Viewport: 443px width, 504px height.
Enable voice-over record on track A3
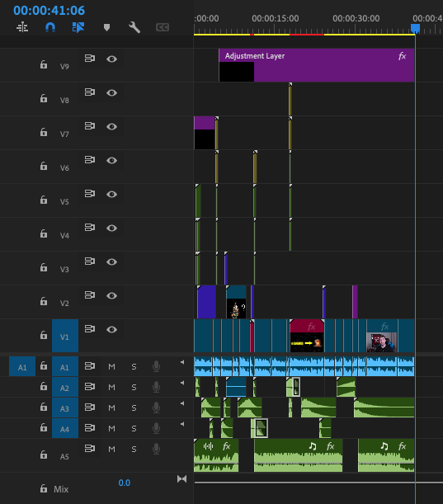156,407
